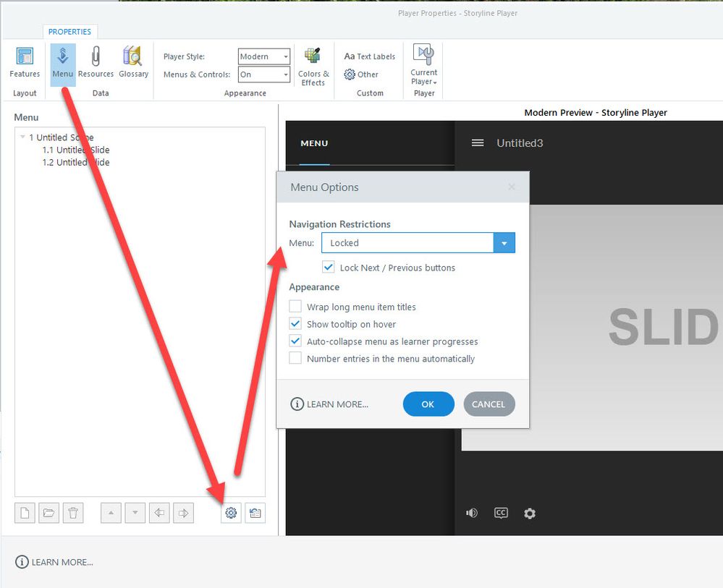Image resolution: width=723 pixels, height=588 pixels.
Task: Click new heading page icon below menu tree
Action: point(25,513)
